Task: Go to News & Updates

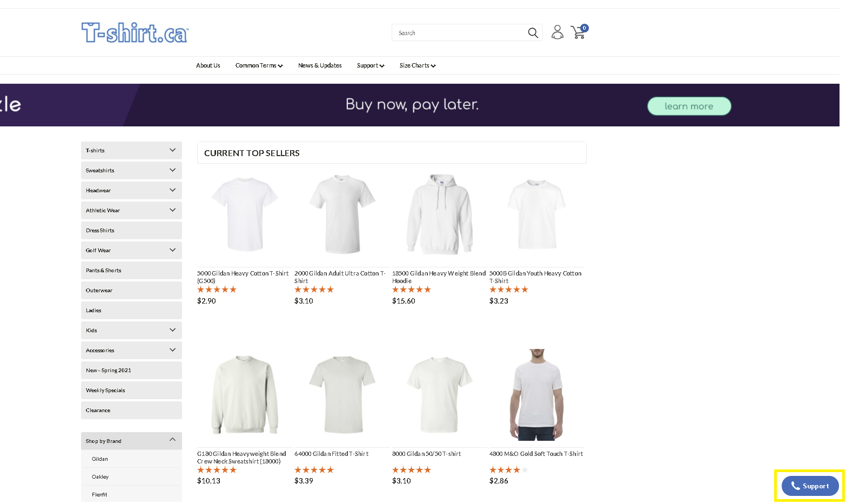Action: pos(320,65)
